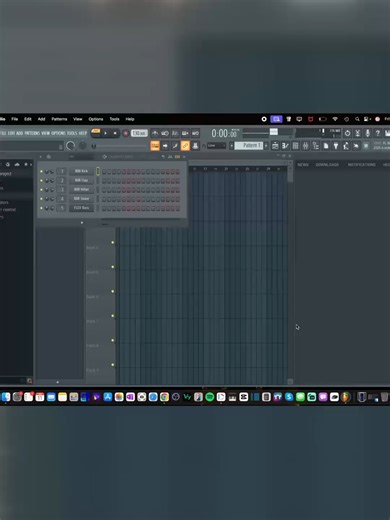Open Spotify from the Dock
The height and width of the screenshot is (520, 390).
(x=210, y=397)
